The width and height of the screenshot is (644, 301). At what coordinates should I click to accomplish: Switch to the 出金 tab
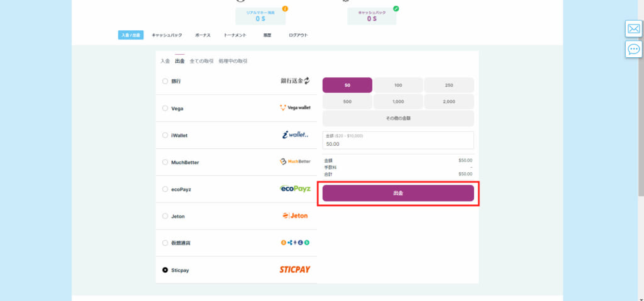(x=179, y=61)
